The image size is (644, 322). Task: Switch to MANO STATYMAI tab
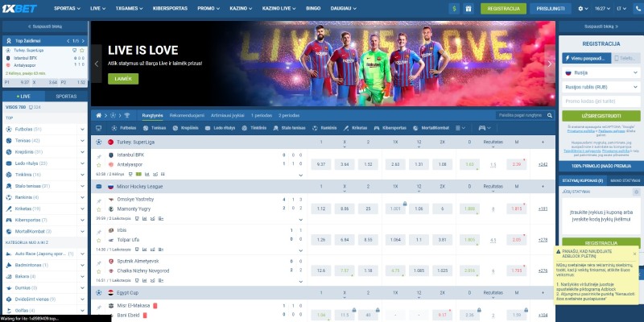625,180
